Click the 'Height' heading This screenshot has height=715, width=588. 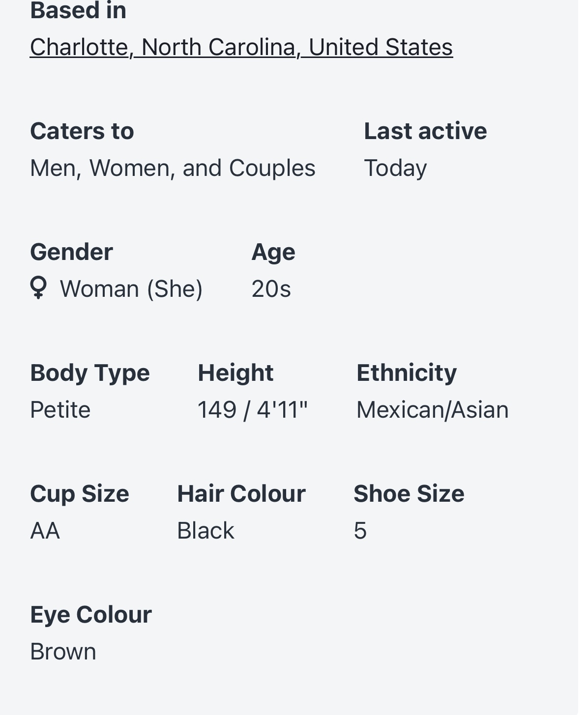(x=235, y=373)
